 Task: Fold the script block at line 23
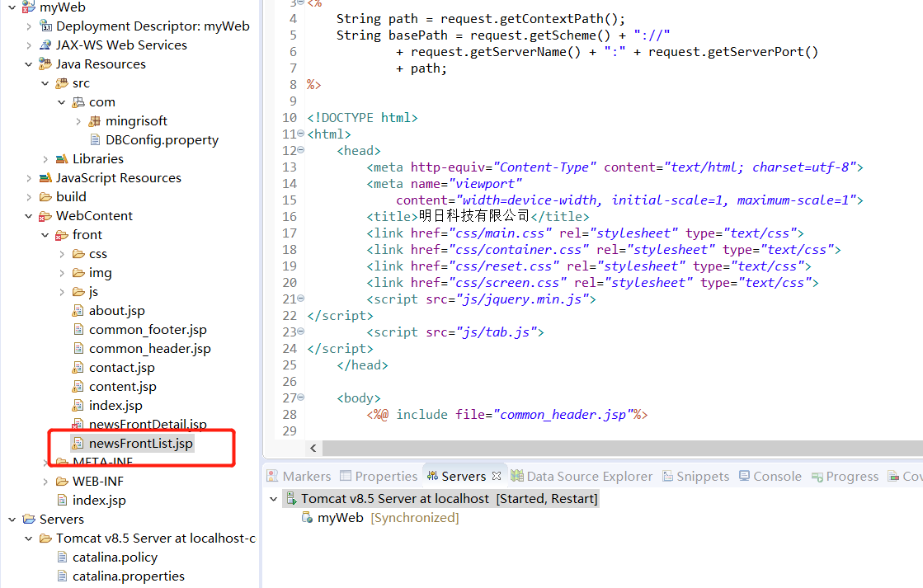click(x=301, y=332)
